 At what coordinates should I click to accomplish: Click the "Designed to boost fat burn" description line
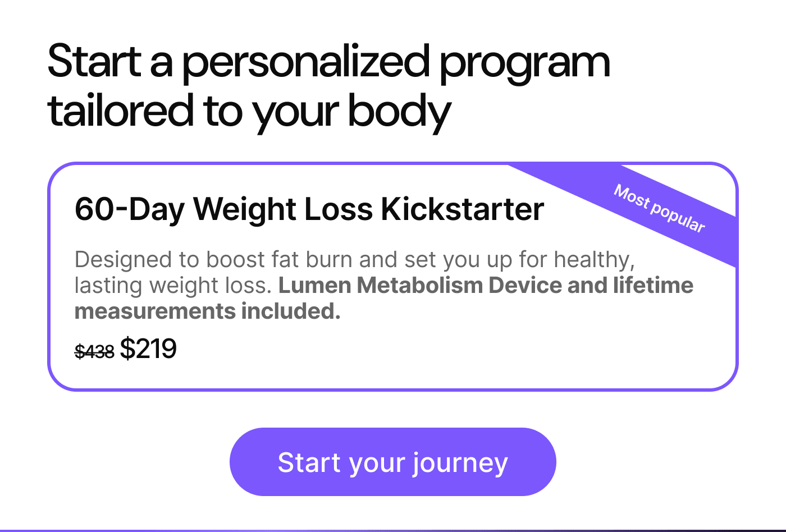coord(354,260)
